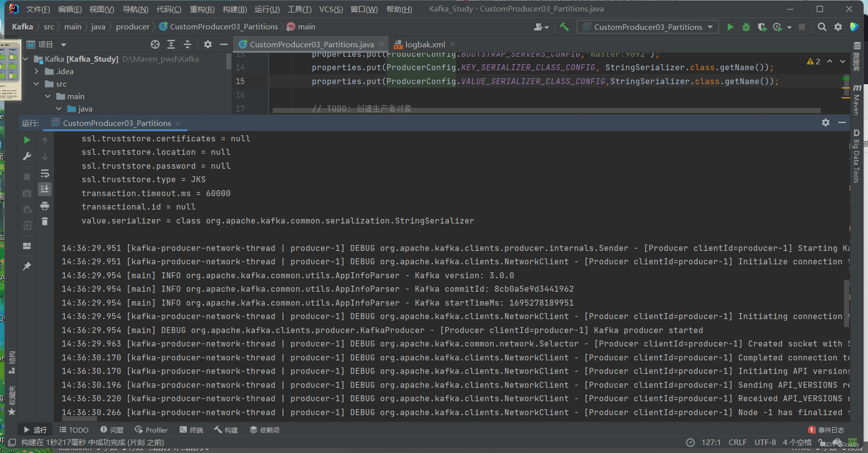Expand all in Project panel
The height and width of the screenshot is (453, 868).
click(x=171, y=44)
